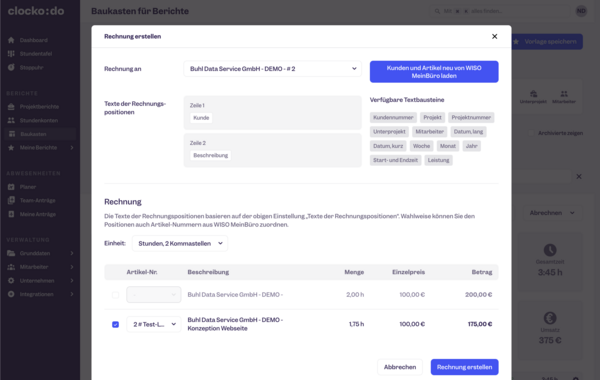
Task: Open Team-Anträge menu item
Action: 38,201
